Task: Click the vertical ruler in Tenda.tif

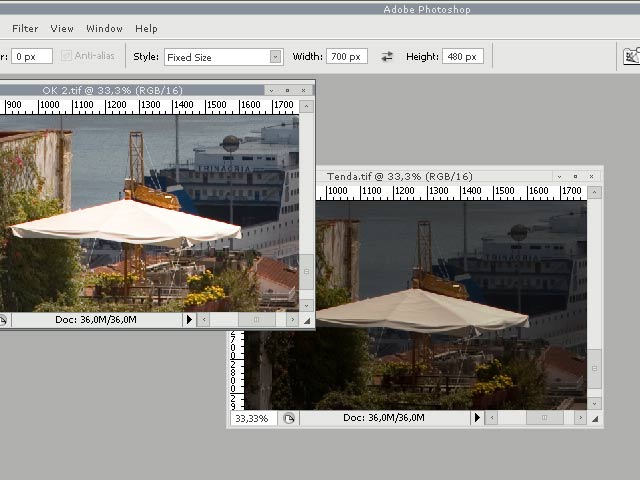Action: [237, 370]
